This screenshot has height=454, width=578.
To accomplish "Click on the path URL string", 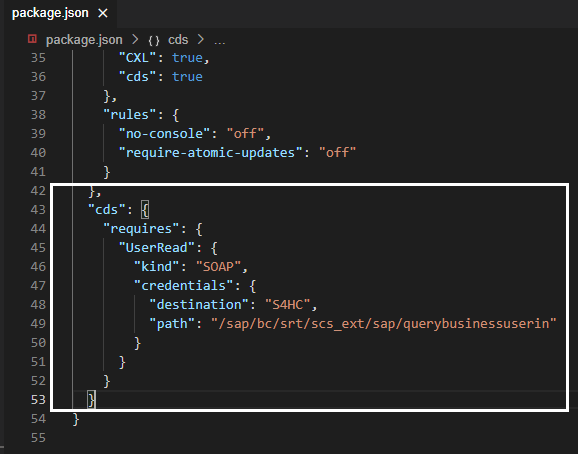I will (383, 324).
